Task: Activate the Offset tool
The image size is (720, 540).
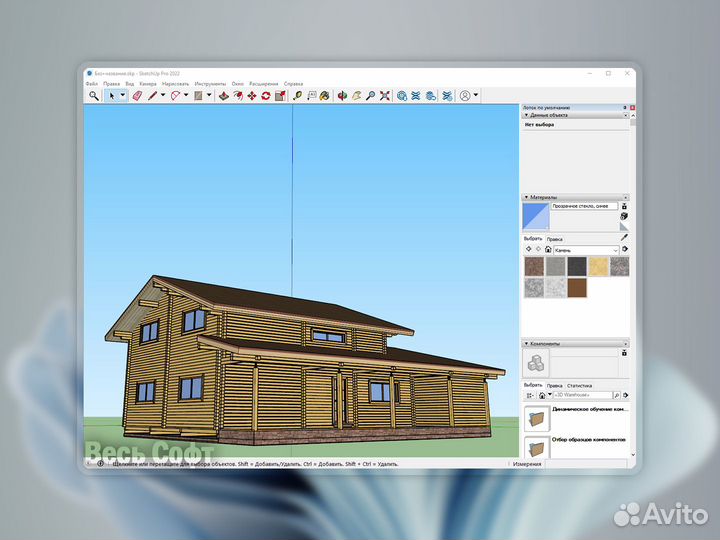Action: pos(238,96)
